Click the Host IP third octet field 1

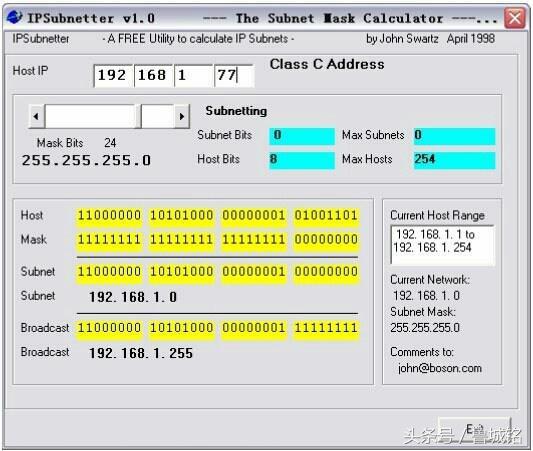[x=194, y=75]
